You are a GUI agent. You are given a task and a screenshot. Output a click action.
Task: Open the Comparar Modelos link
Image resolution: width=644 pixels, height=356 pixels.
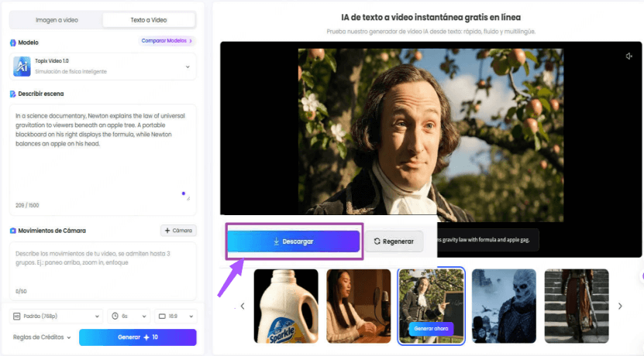pos(167,40)
